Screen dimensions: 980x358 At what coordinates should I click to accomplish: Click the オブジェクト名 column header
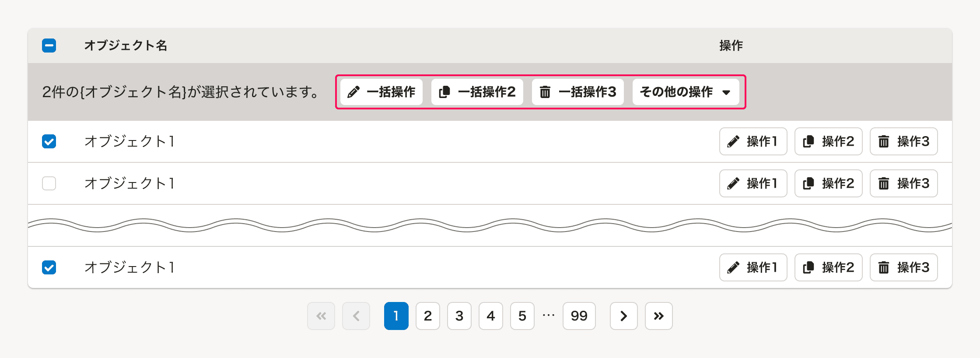point(126,46)
